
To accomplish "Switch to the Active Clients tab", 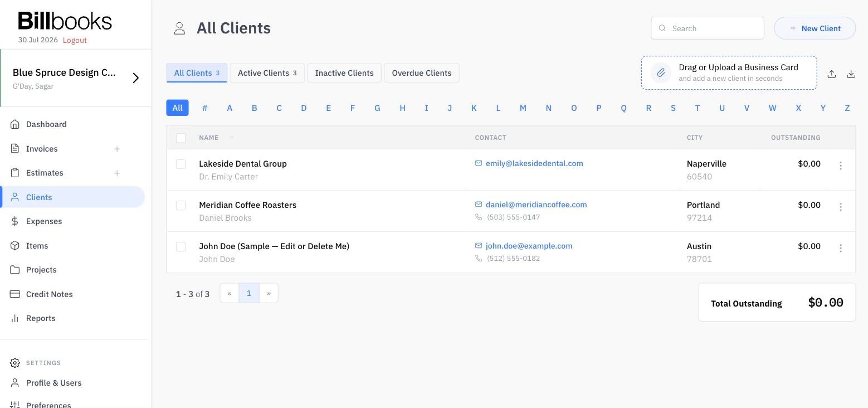I will coord(267,73).
